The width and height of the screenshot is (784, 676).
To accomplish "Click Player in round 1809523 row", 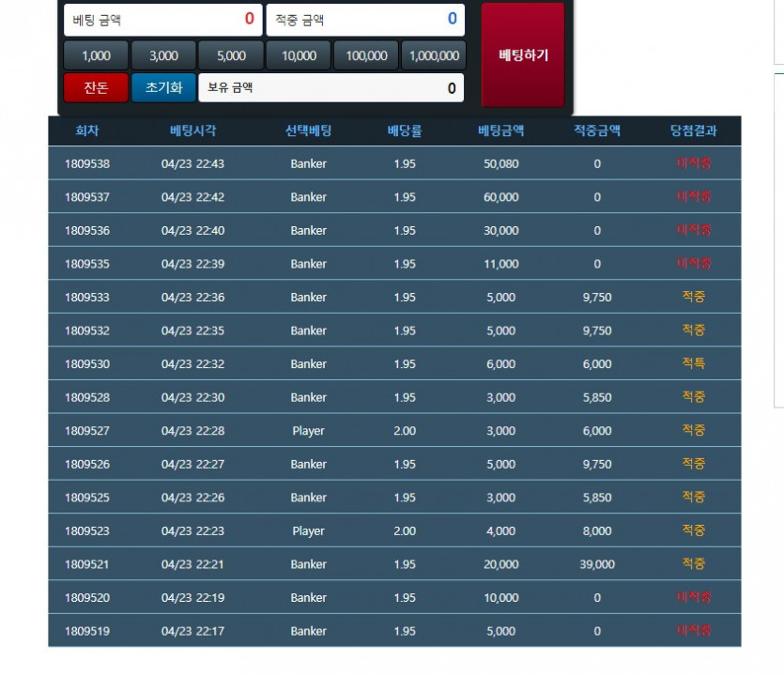I will pyautogui.click(x=309, y=531).
